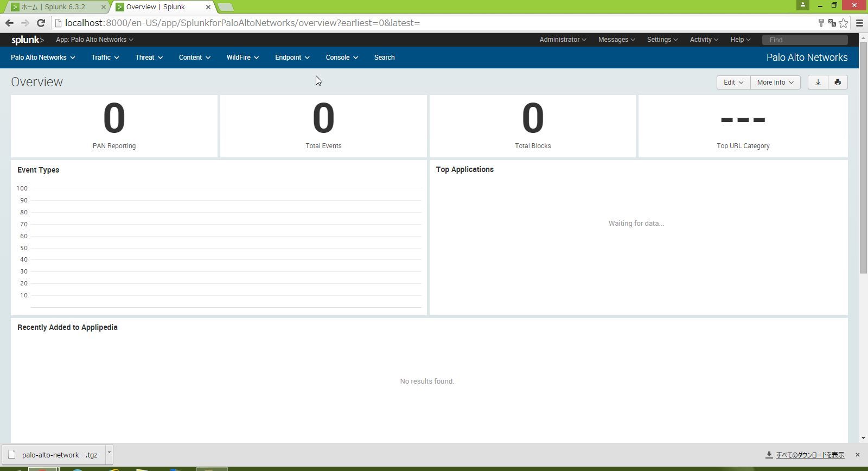
Task: Click the key icon in address bar
Action: [x=821, y=23]
